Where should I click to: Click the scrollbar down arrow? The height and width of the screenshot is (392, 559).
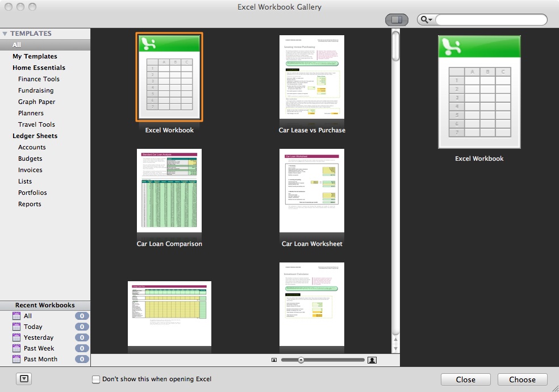pos(395,348)
